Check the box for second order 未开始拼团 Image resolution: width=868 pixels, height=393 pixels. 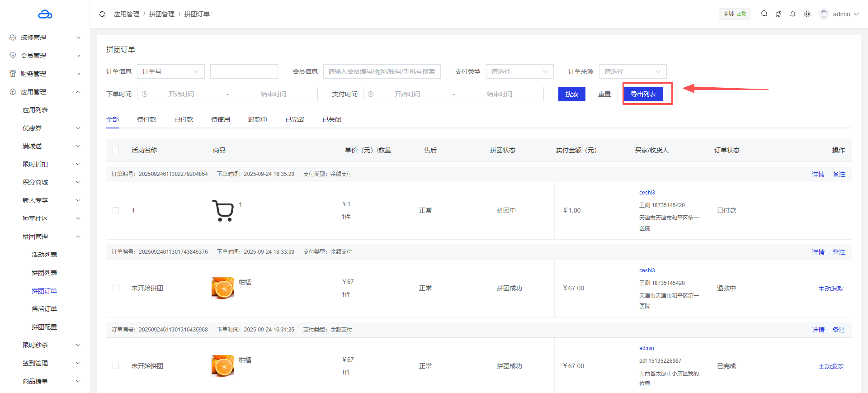[x=116, y=288]
